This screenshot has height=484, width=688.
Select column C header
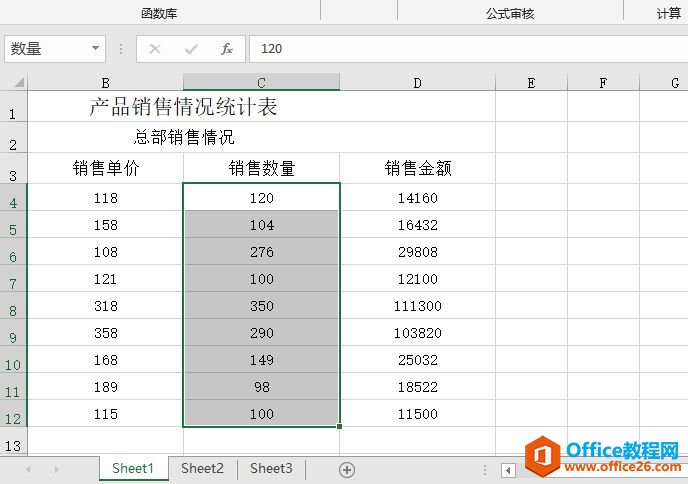(x=261, y=82)
